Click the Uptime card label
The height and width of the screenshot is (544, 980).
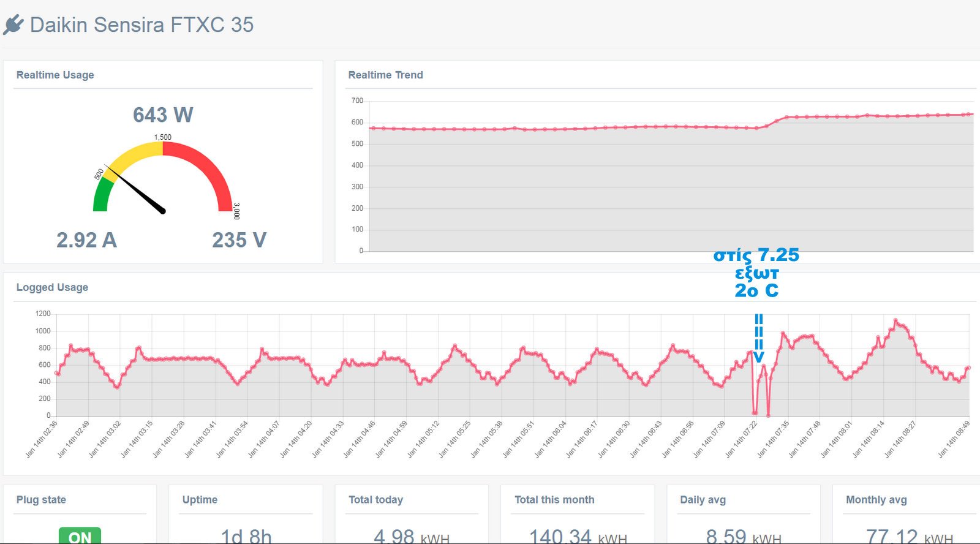point(200,500)
